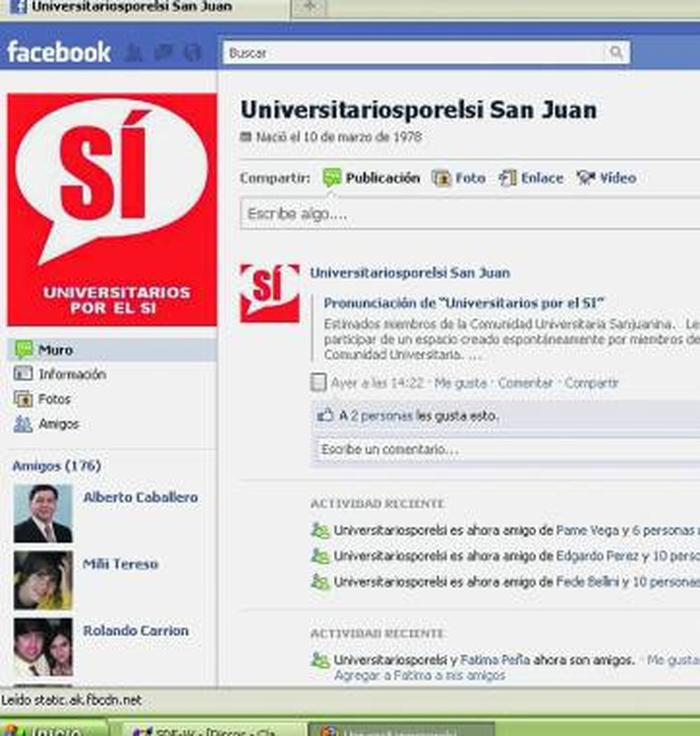This screenshot has width=700, height=736.
Task: Open the notifications globe icon
Action: [192, 52]
